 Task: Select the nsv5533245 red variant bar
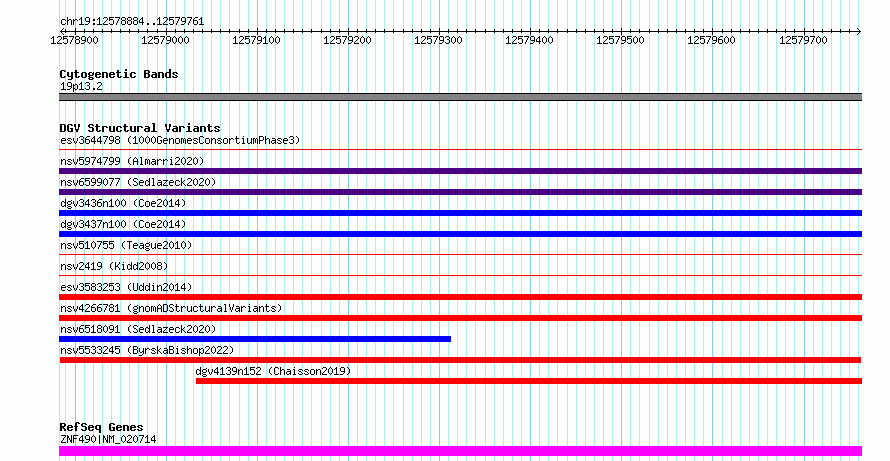click(460, 360)
